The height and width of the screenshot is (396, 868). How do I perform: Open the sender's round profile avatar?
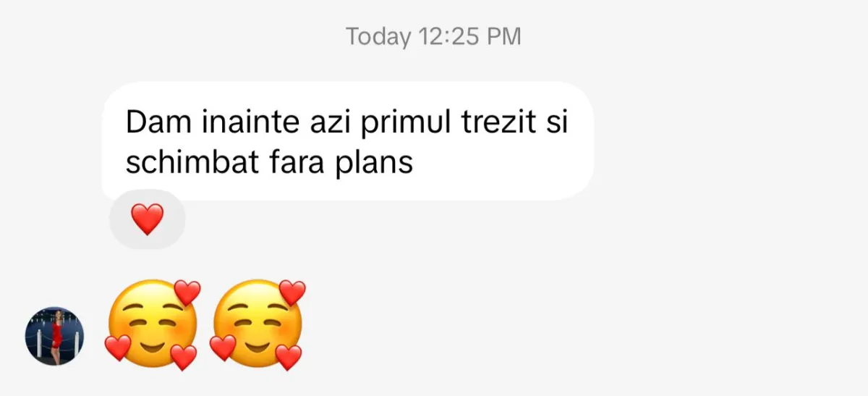pos(55,335)
